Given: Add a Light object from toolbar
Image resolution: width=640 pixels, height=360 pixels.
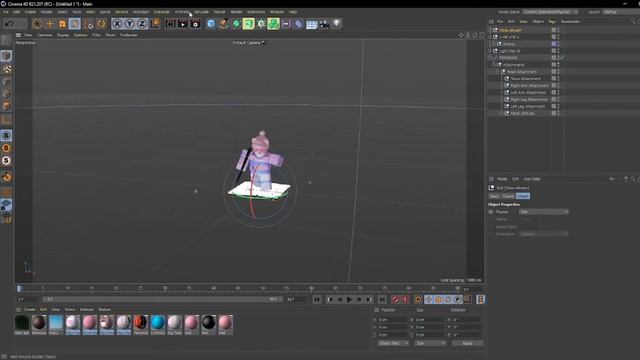Looking at the screenshot, I should [337, 24].
